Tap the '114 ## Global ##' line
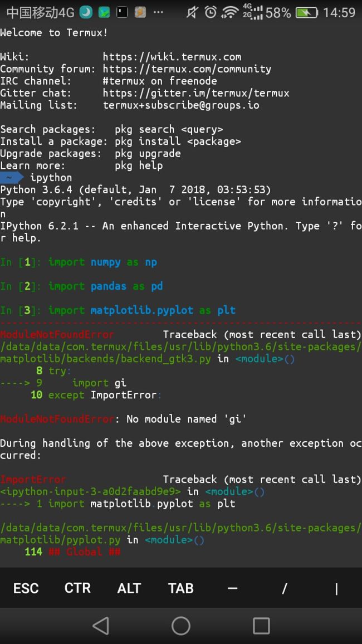 (72, 552)
